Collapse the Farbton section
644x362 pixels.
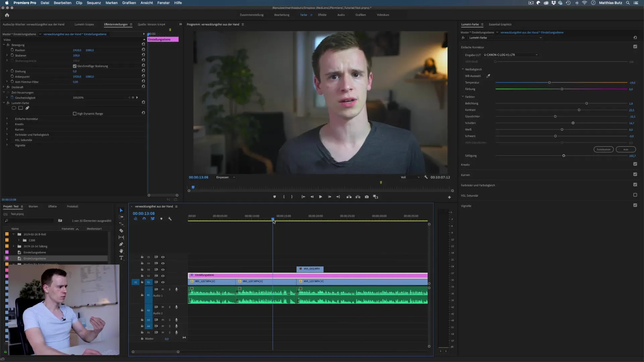[463, 97]
